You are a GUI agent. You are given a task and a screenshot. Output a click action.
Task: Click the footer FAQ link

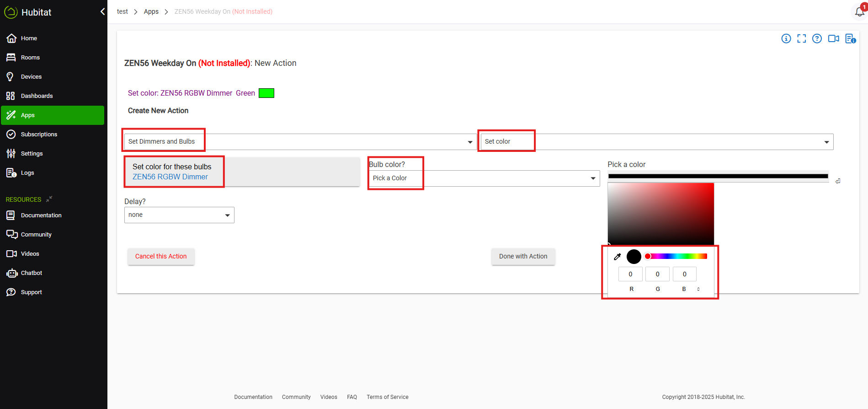coord(352,397)
